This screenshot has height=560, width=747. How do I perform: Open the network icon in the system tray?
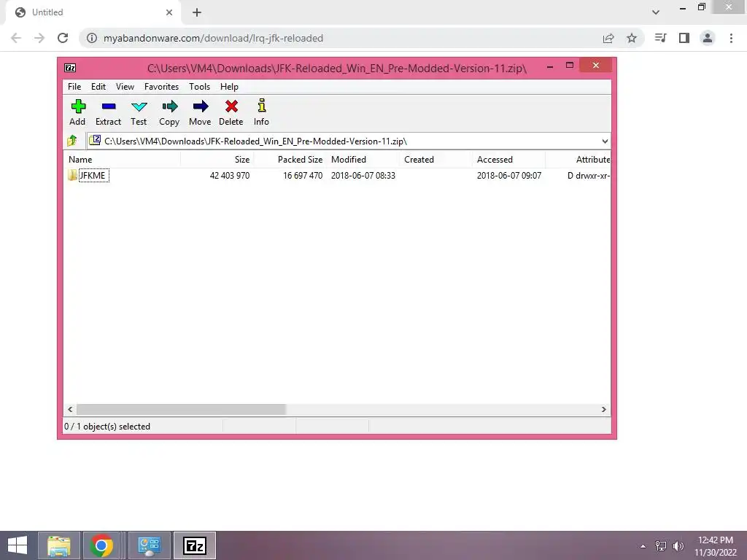pyautogui.click(x=661, y=545)
